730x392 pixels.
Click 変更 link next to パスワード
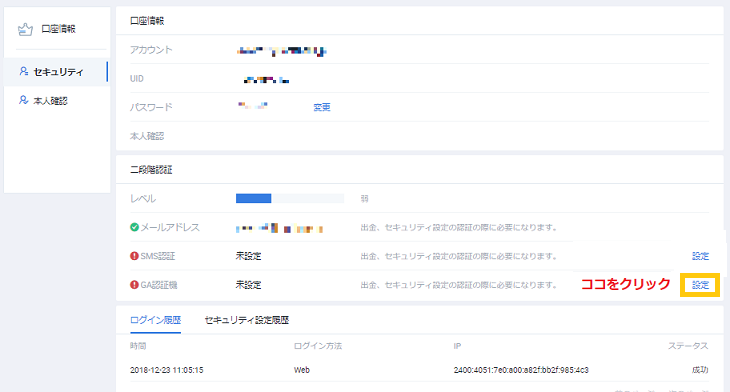[322, 107]
